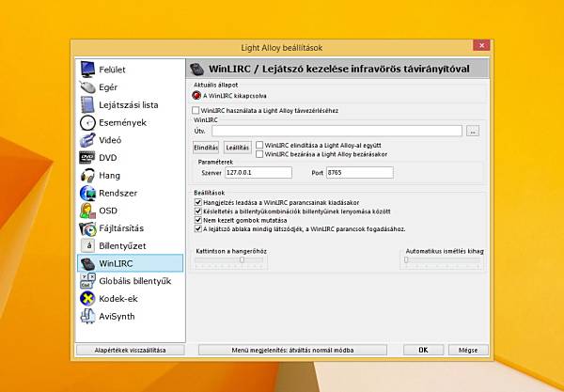This screenshot has height=392, width=564.
Task: Click the red WinLIRC status indicator
Action: point(196,96)
